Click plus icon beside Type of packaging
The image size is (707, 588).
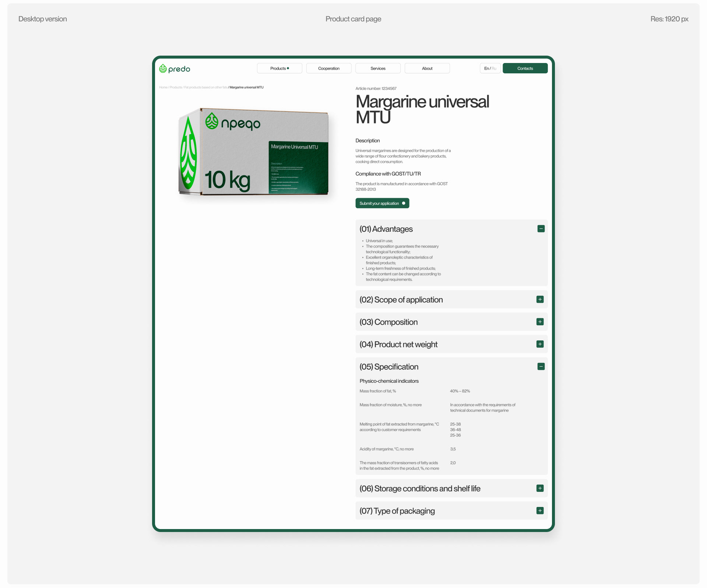(540, 511)
